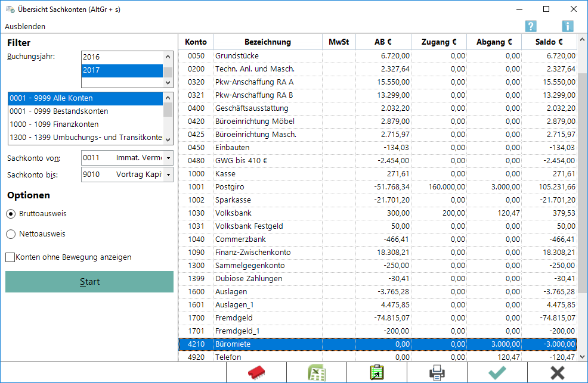The height and width of the screenshot is (383, 588).
Task: Click the Start button
Action: pos(89,282)
